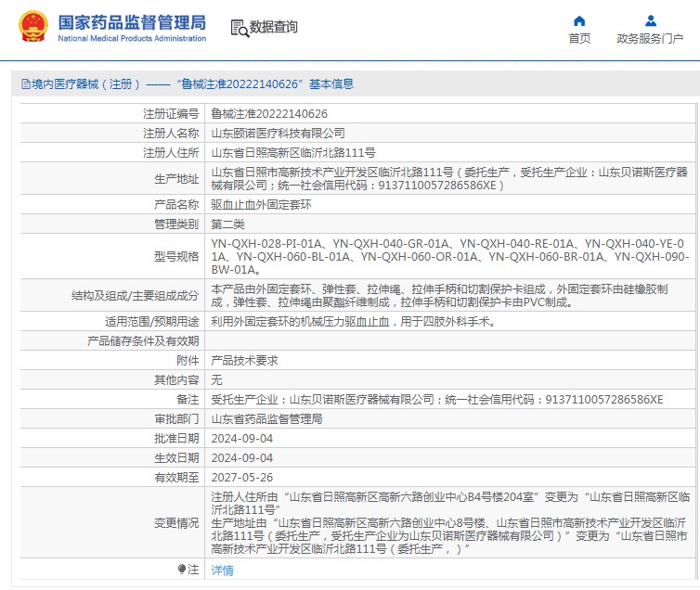The height and width of the screenshot is (590, 700).
Task: Click the 数据查询 title text
Action: 273,27
